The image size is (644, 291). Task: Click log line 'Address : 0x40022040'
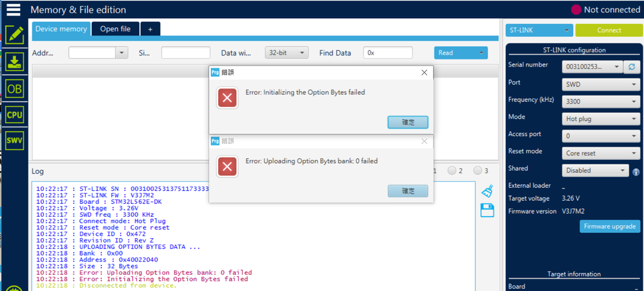(97, 260)
